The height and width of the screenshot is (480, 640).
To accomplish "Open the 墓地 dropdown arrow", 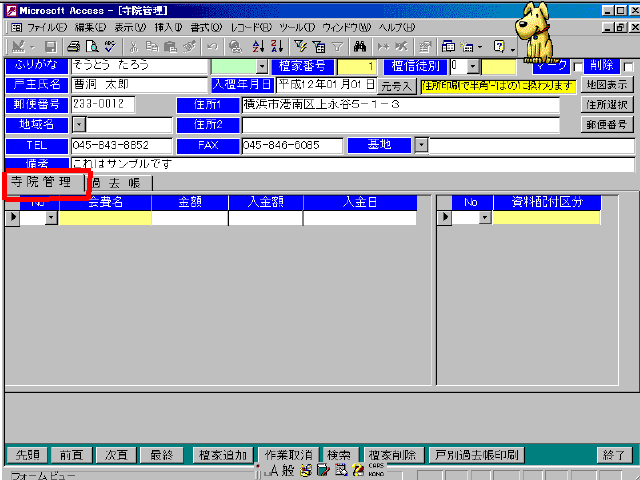I will [x=421, y=144].
